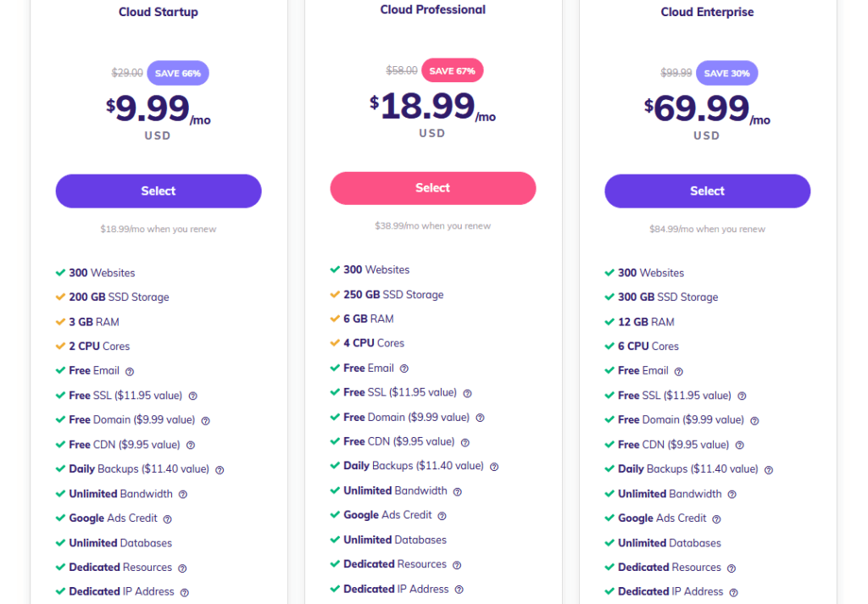Click the Google Ads Credit tooltip icon under Cloud Startup
This screenshot has height=604, width=868.
(x=167, y=518)
